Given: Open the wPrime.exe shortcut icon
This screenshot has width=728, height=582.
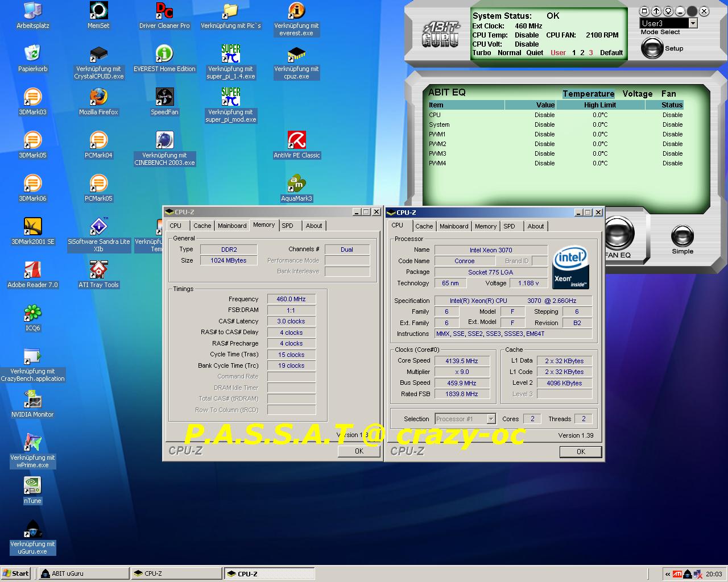Looking at the screenshot, I should (x=32, y=451).
